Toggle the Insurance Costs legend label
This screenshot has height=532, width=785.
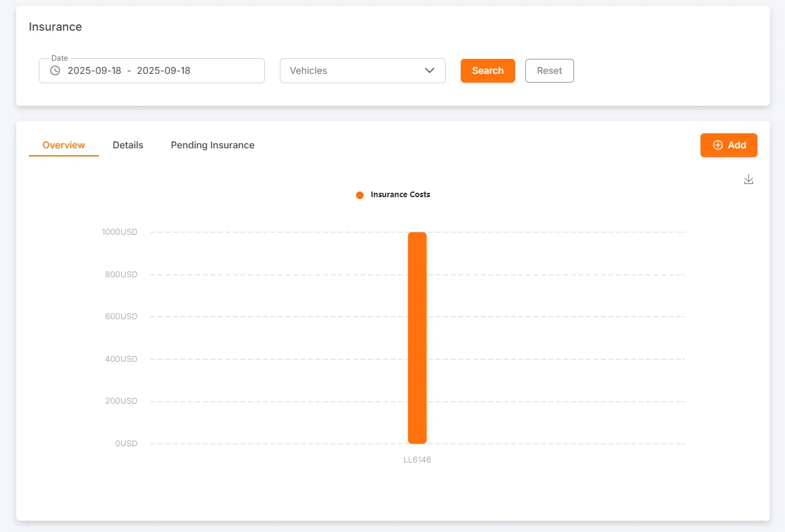pos(400,195)
